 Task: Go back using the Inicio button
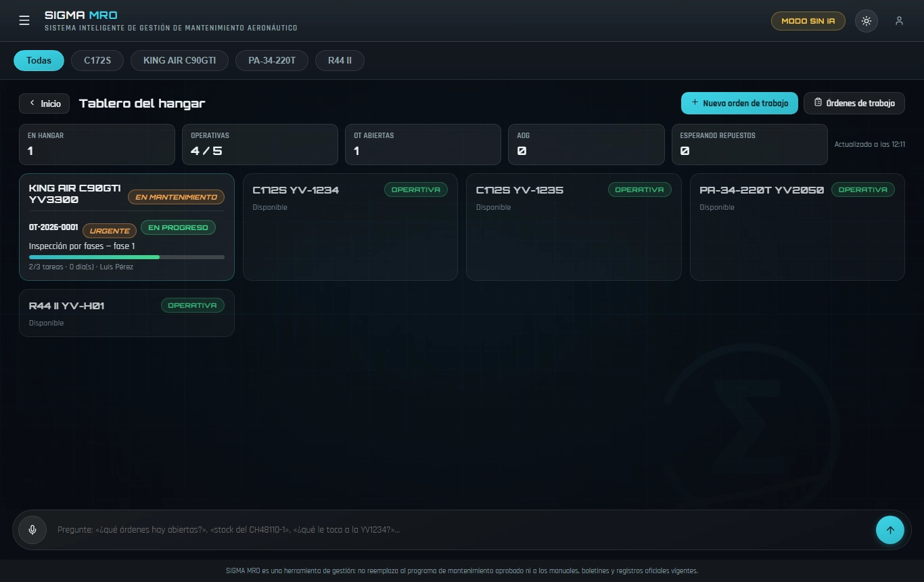[x=45, y=104]
